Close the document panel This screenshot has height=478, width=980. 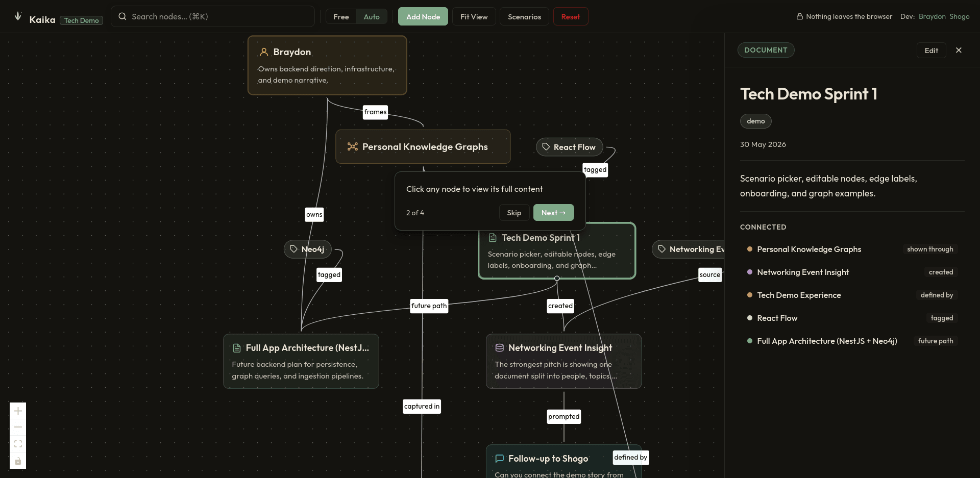(959, 50)
